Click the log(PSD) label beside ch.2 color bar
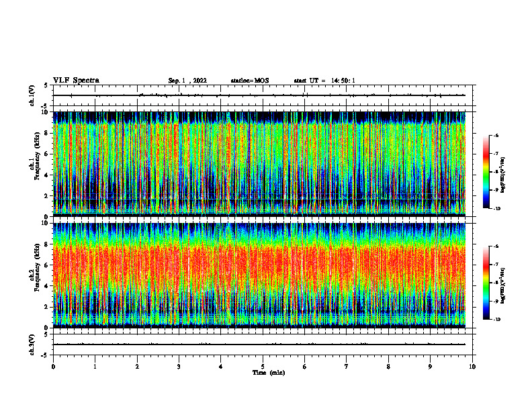532x411 pixels. click(x=503, y=285)
